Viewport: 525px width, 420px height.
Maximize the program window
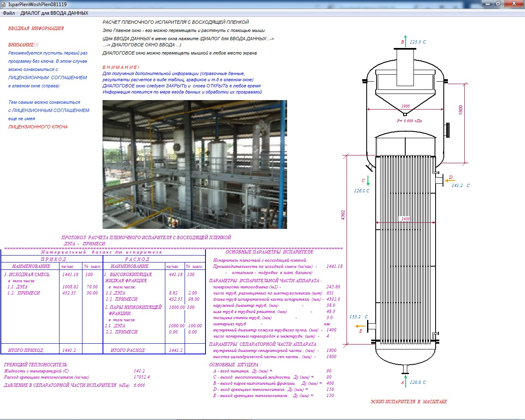click(498, 4)
